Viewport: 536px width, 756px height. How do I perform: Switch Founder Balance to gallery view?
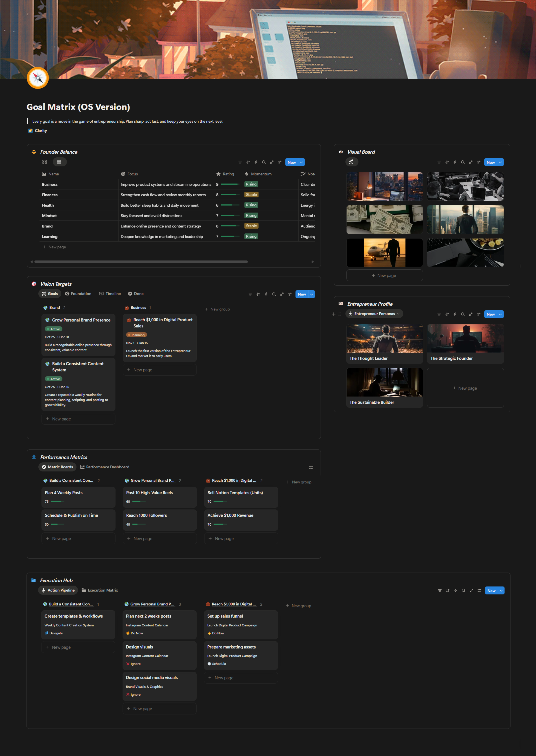coord(45,162)
